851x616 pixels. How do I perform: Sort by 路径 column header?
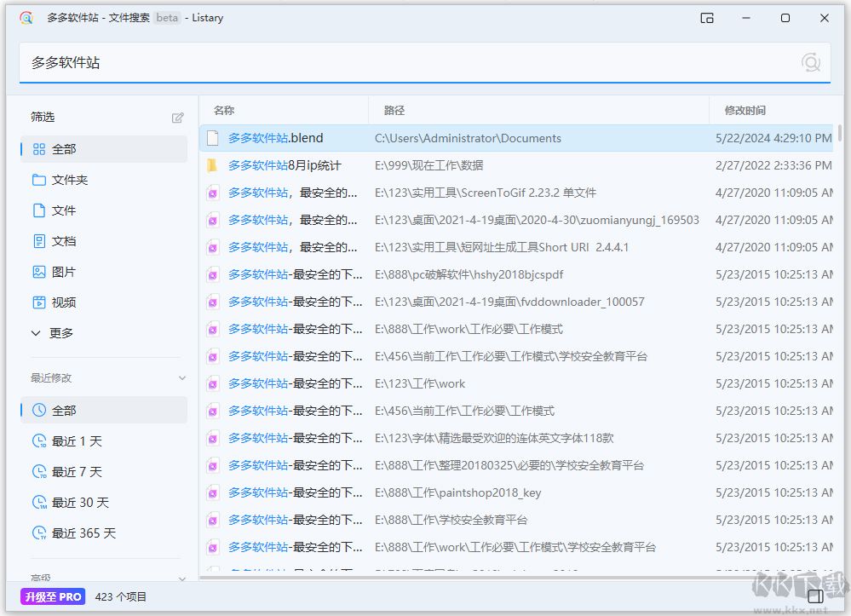[394, 111]
